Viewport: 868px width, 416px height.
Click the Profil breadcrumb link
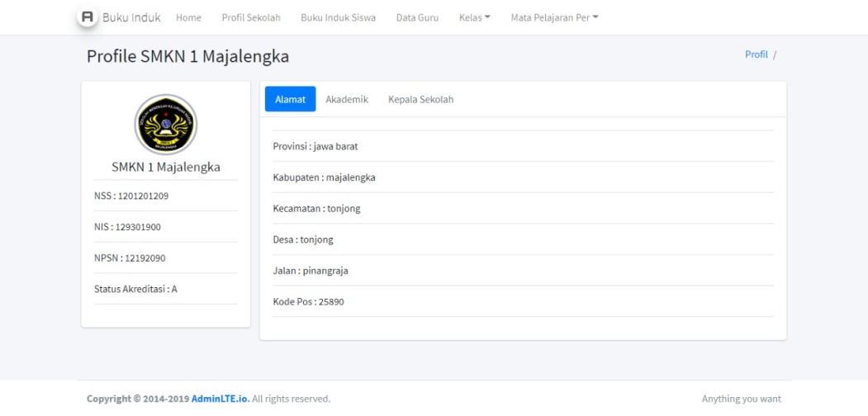757,54
